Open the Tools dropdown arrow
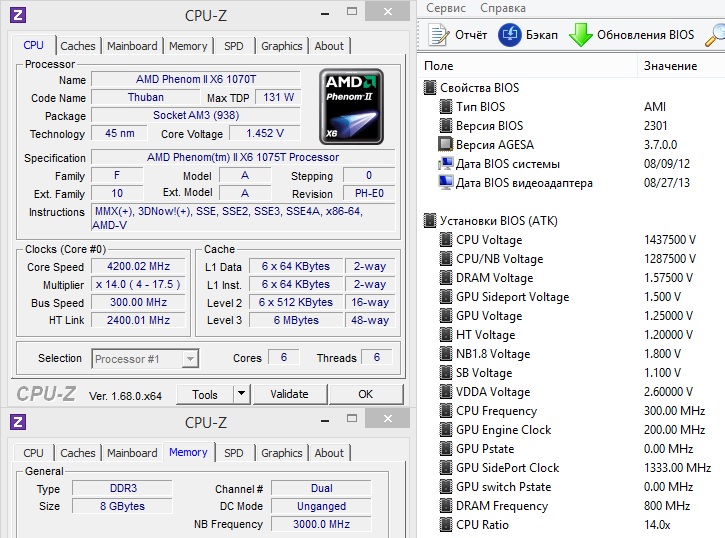The image size is (725, 538). point(241,394)
